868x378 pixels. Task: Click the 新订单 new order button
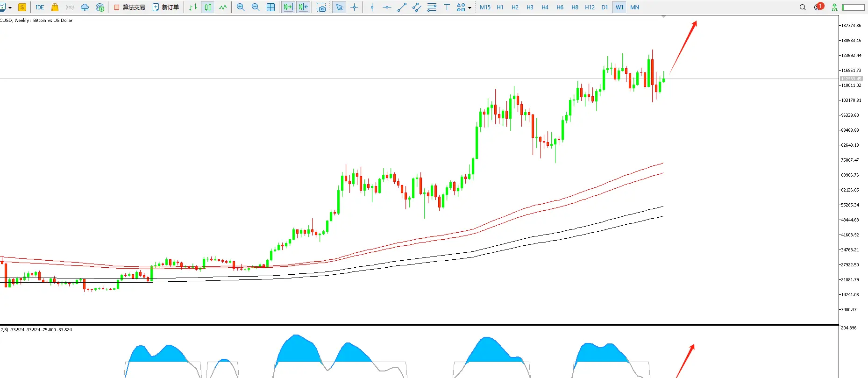tap(166, 7)
